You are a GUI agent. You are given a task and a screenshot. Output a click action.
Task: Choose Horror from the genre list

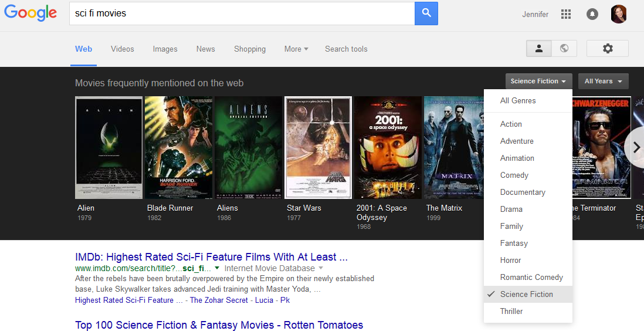click(x=510, y=261)
